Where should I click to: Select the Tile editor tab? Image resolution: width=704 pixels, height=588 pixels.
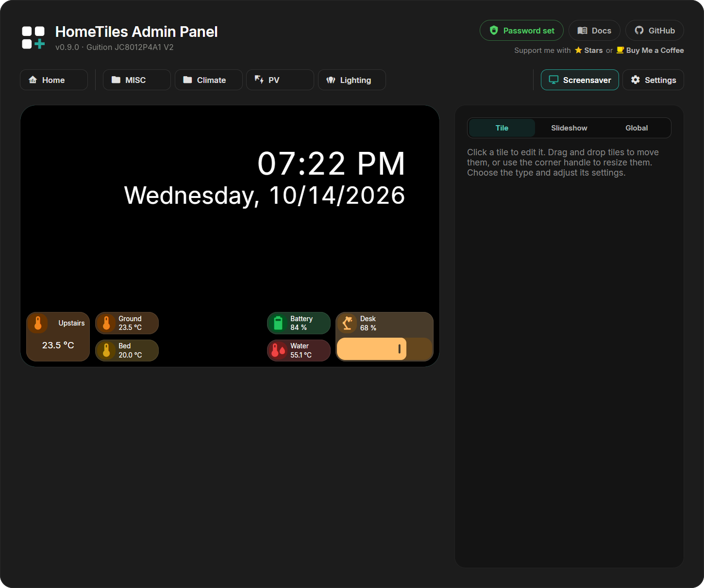[502, 128]
